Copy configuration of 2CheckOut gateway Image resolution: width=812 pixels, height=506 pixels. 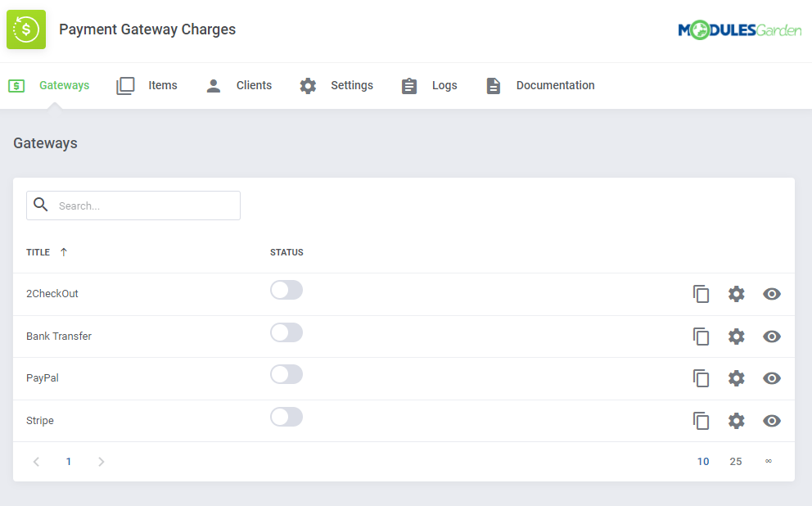click(701, 294)
